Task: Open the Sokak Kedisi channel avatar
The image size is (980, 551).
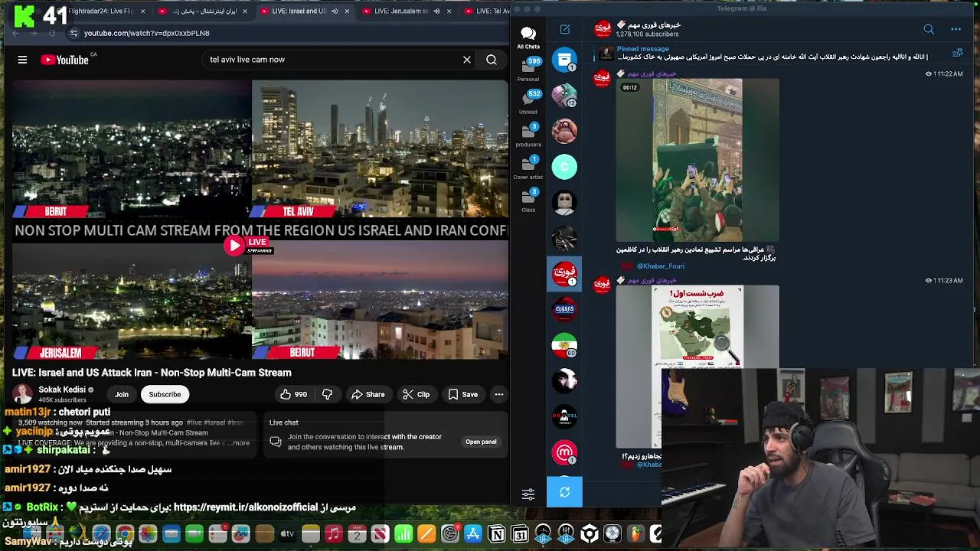Action: (x=23, y=394)
